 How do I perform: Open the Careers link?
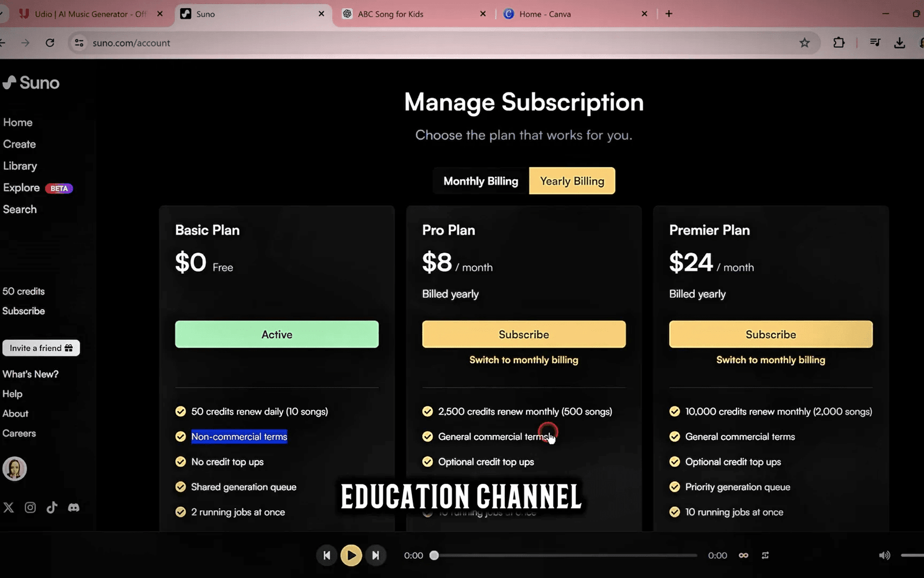click(x=19, y=433)
